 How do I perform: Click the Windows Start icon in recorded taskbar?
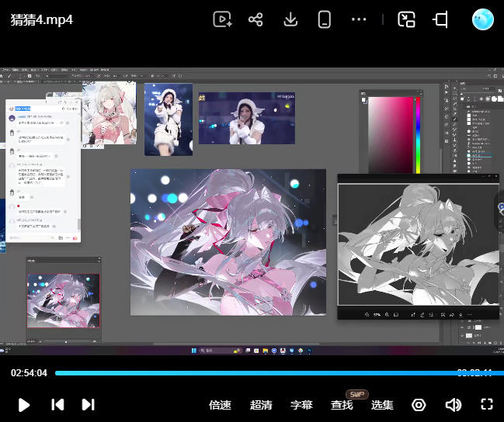click(x=194, y=351)
